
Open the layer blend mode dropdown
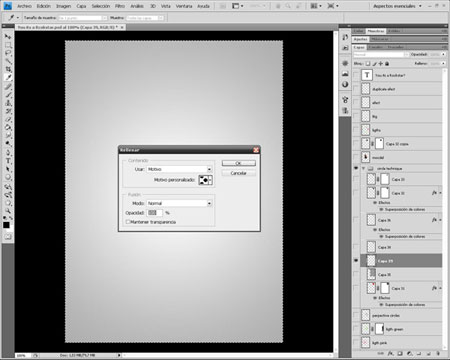pos(380,54)
